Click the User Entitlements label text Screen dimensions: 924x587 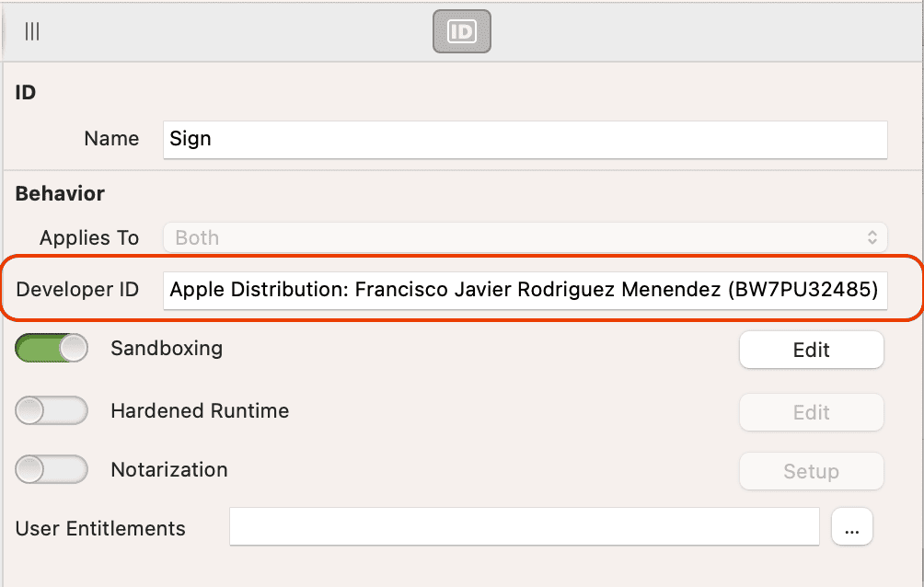pyautogui.click(x=100, y=529)
